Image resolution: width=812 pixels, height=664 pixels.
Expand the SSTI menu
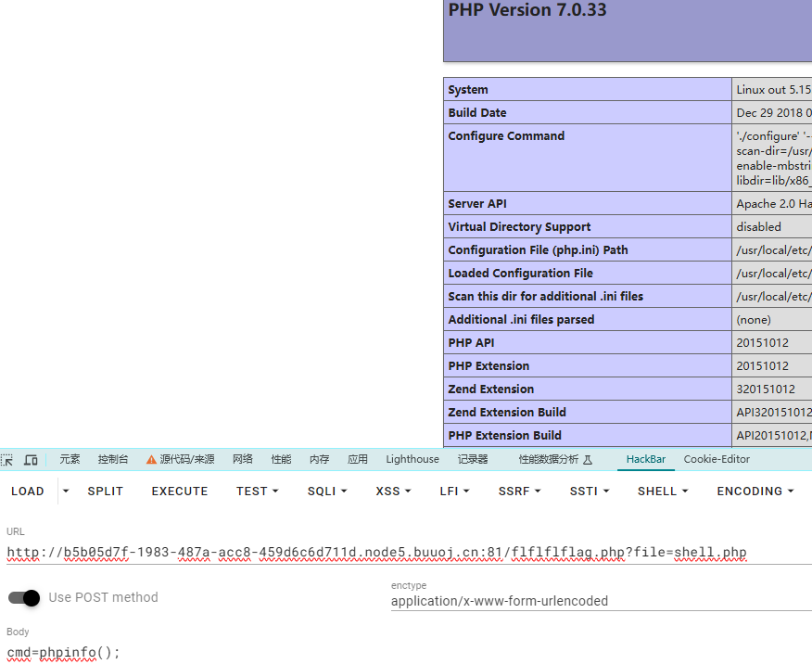pyautogui.click(x=590, y=492)
